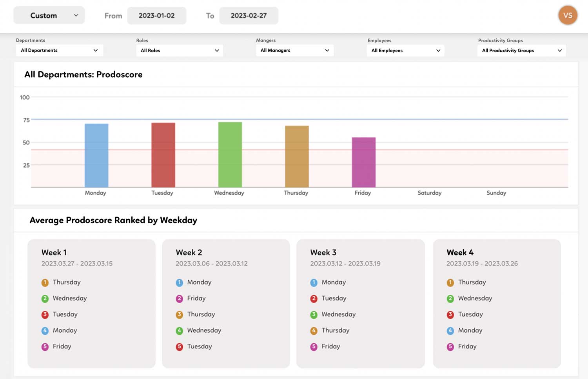Click the orange rank 1 badge beside Thursday in Week 1
This screenshot has width=588, height=379.
[45, 282]
